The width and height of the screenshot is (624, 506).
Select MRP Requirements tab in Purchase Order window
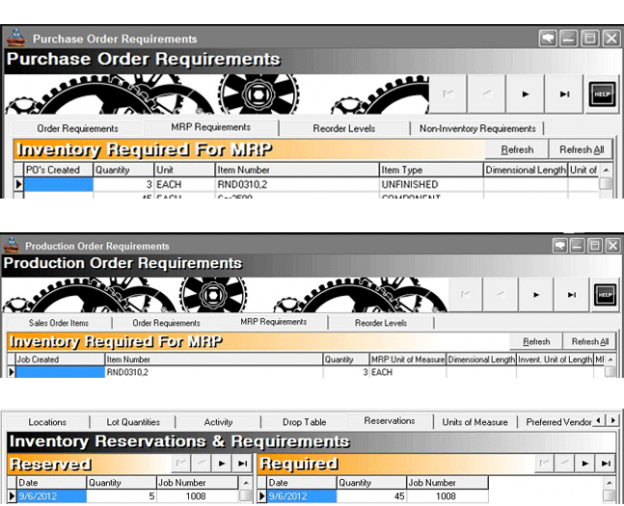click(x=211, y=127)
